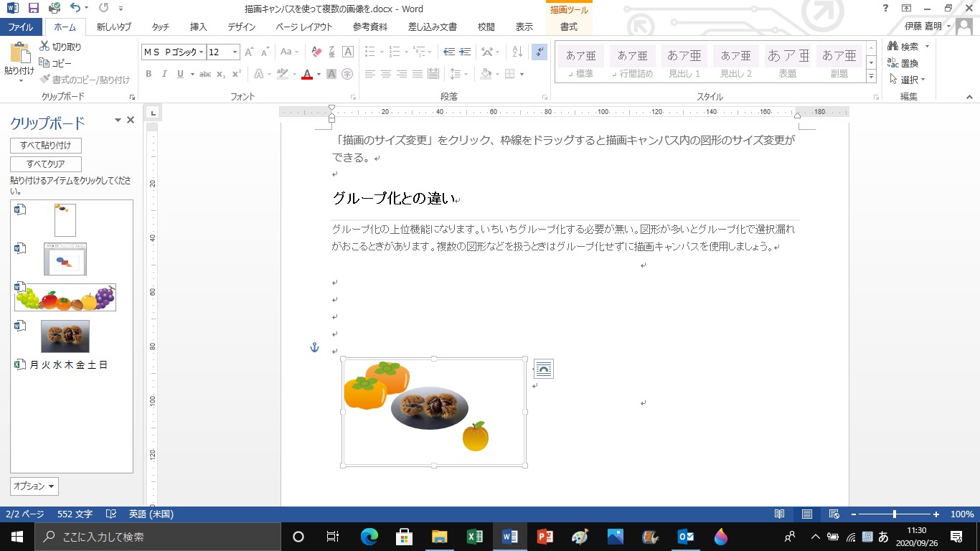The width and height of the screenshot is (980, 551).
Task: Toggle character shading
Action: [x=331, y=74]
